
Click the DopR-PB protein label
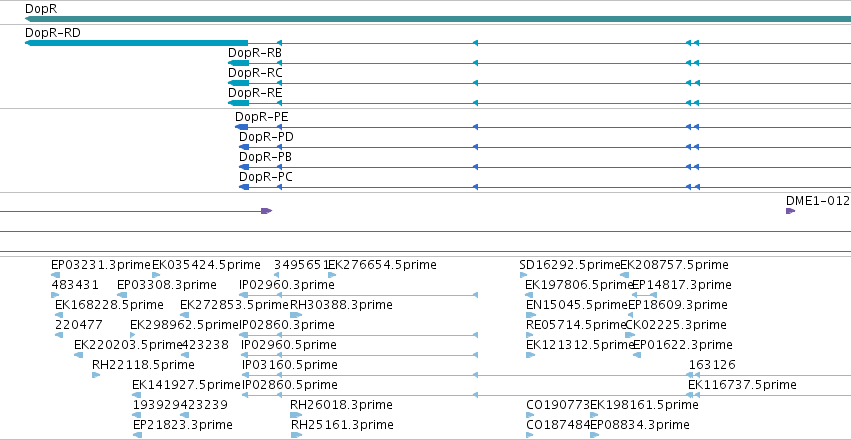(265, 157)
